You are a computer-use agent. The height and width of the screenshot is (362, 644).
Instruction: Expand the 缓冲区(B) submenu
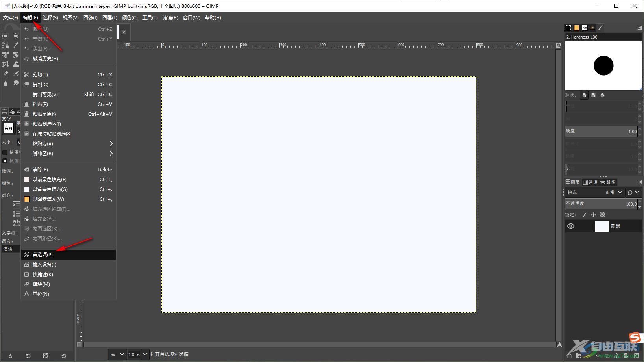pos(68,153)
